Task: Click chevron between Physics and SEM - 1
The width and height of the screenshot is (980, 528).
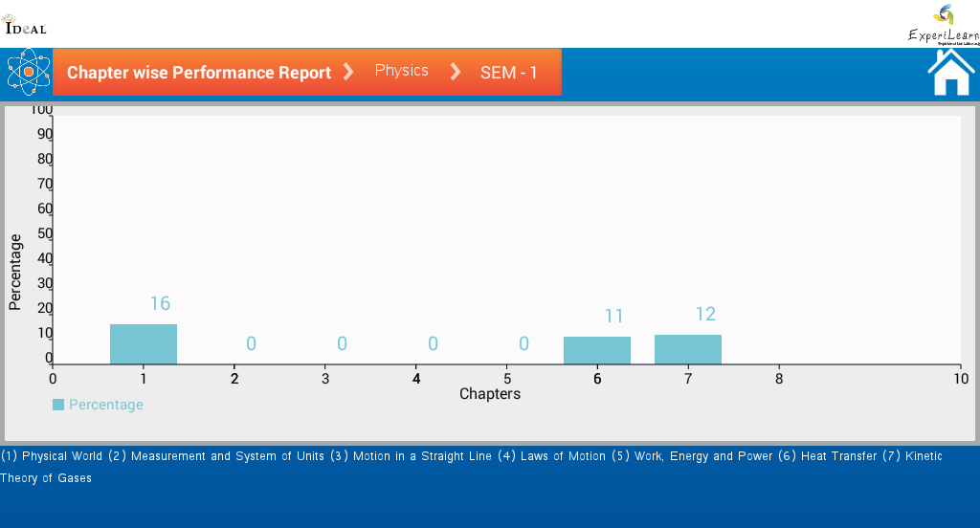Action: [456, 72]
